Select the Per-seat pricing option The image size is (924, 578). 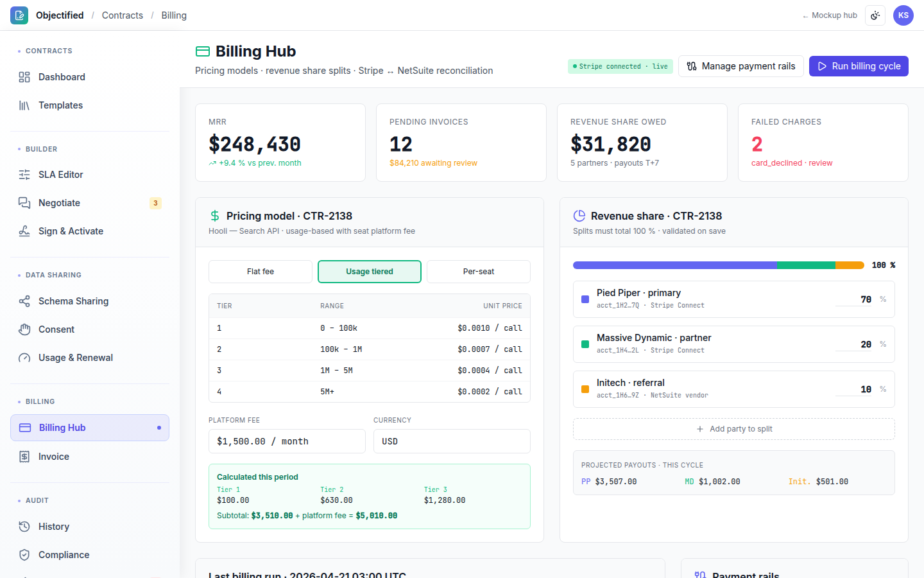point(479,272)
